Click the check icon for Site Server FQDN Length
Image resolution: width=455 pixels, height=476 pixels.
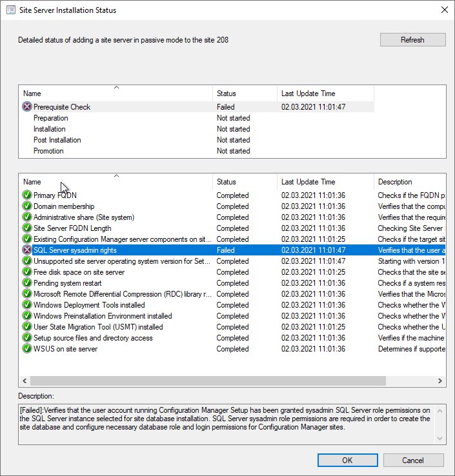point(27,228)
